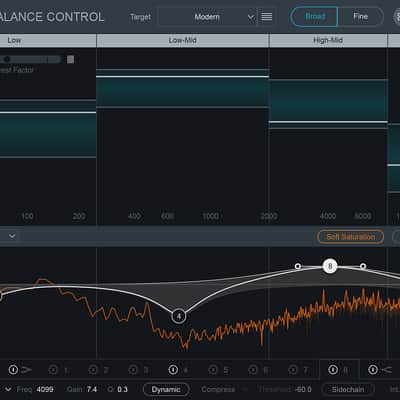
Task: Open the target presets list menu icon
Action: [267, 17]
